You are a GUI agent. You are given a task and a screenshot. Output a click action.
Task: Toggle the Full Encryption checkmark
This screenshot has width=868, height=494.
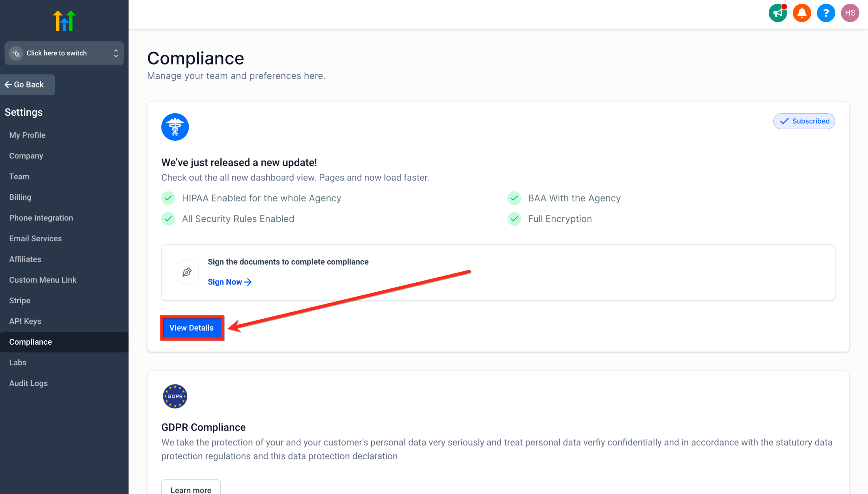514,219
